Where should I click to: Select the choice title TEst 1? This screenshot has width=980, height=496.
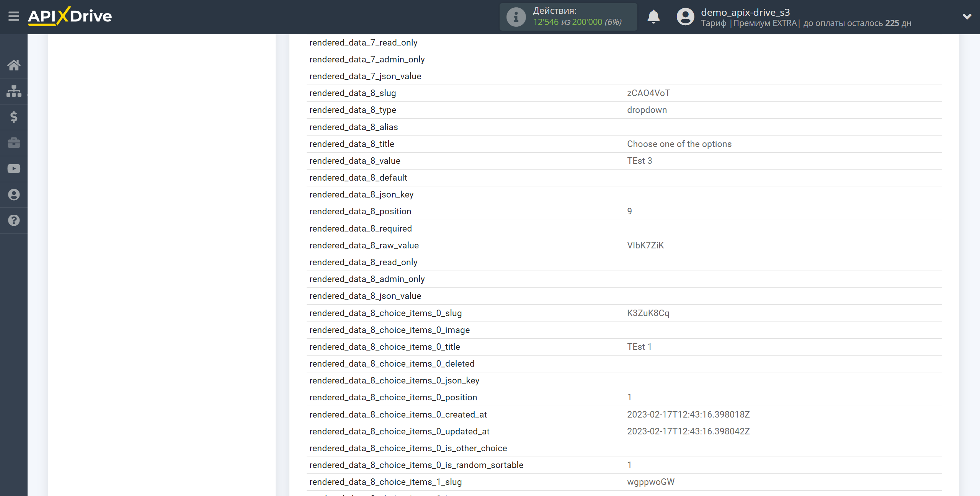(x=639, y=347)
